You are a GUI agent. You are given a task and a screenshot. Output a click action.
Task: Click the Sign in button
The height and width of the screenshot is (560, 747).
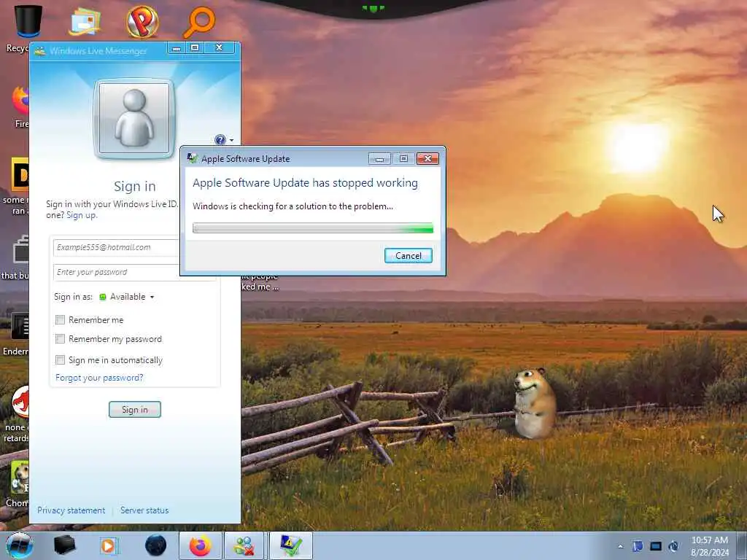(x=135, y=410)
